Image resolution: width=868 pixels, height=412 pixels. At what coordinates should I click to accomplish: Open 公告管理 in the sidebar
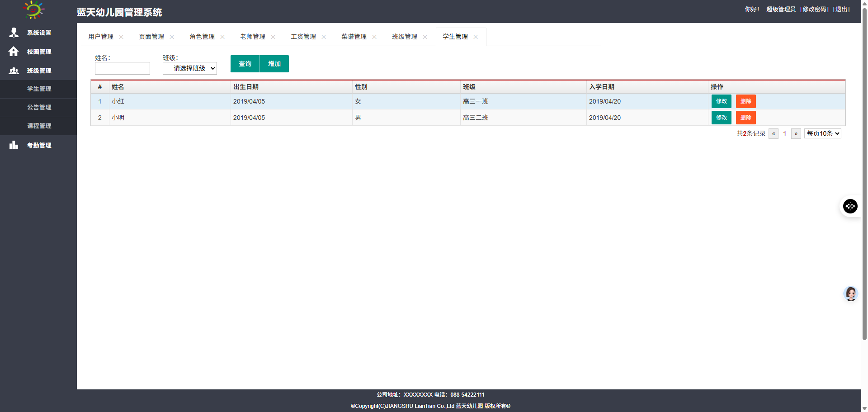coord(39,107)
